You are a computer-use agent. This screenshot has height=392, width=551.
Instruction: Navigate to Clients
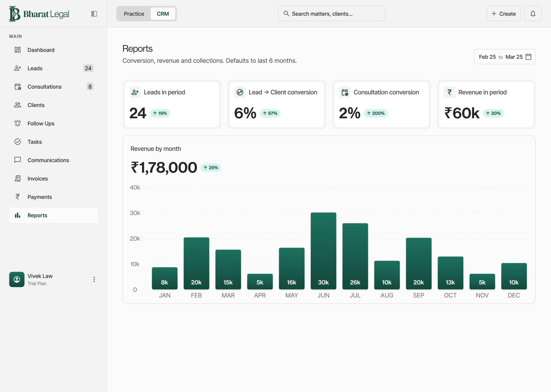54,105
